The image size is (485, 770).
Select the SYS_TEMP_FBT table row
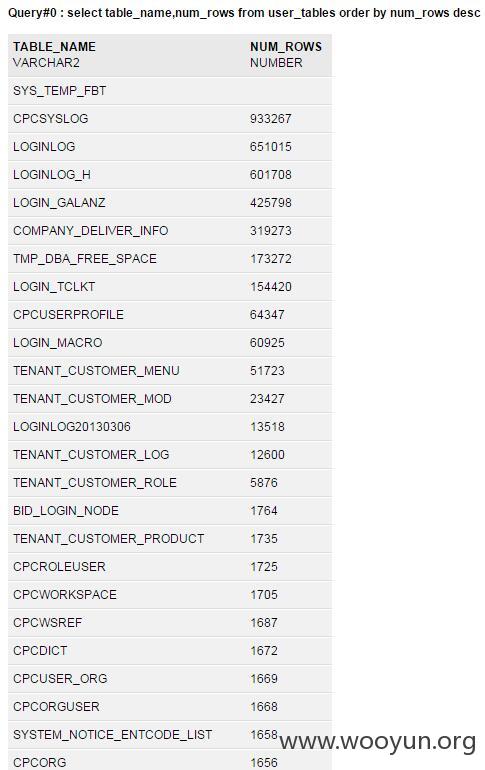pos(170,90)
